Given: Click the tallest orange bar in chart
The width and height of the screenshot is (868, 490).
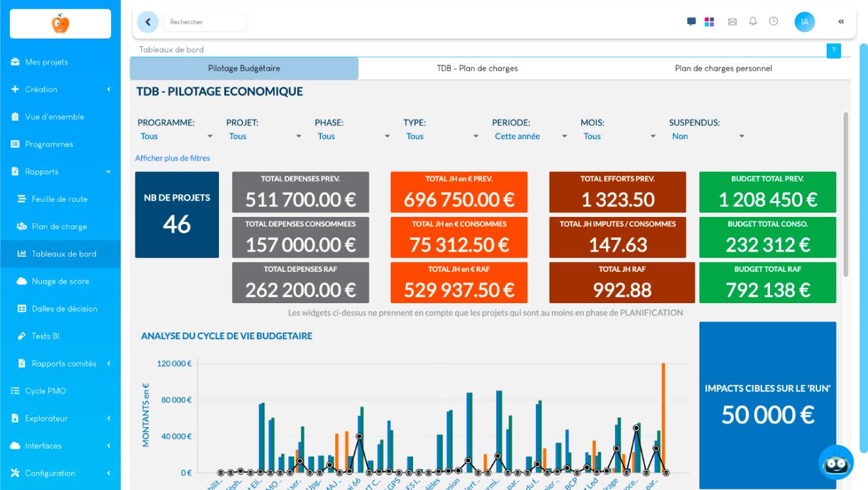Looking at the screenshot, I should [663, 417].
